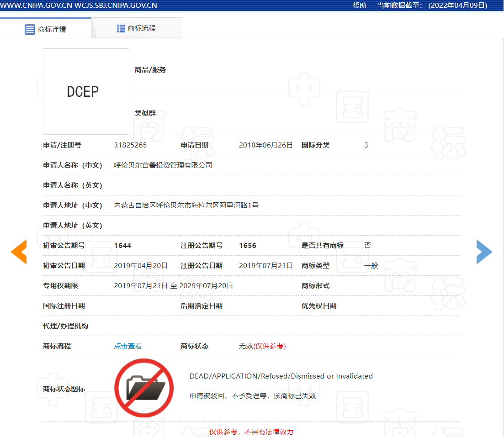This screenshot has height=437, width=504.
Task: Click the red disclaimer 仅供参考，不具有法律效力
Action: pyautogui.click(x=251, y=432)
